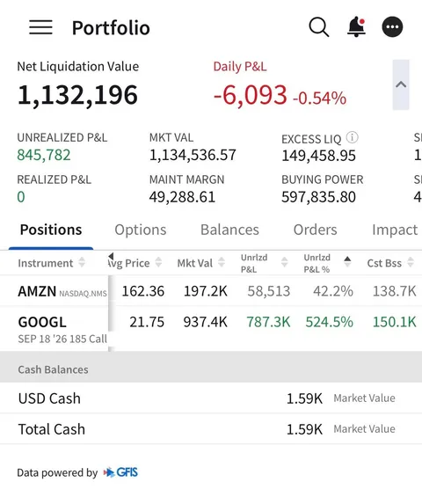Image resolution: width=422 pixels, height=504 pixels.
Task: Select AMZN cost basis 138.7K
Action: pyautogui.click(x=395, y=291)
